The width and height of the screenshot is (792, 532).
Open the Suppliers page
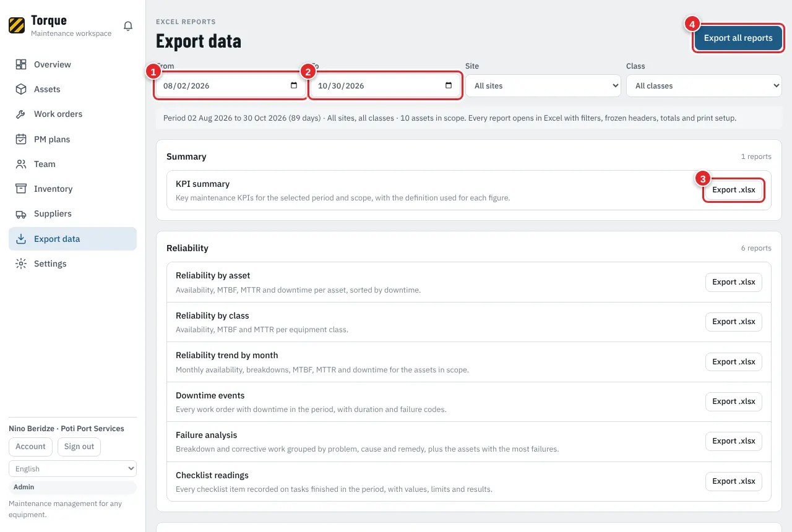tap(72, 213)
